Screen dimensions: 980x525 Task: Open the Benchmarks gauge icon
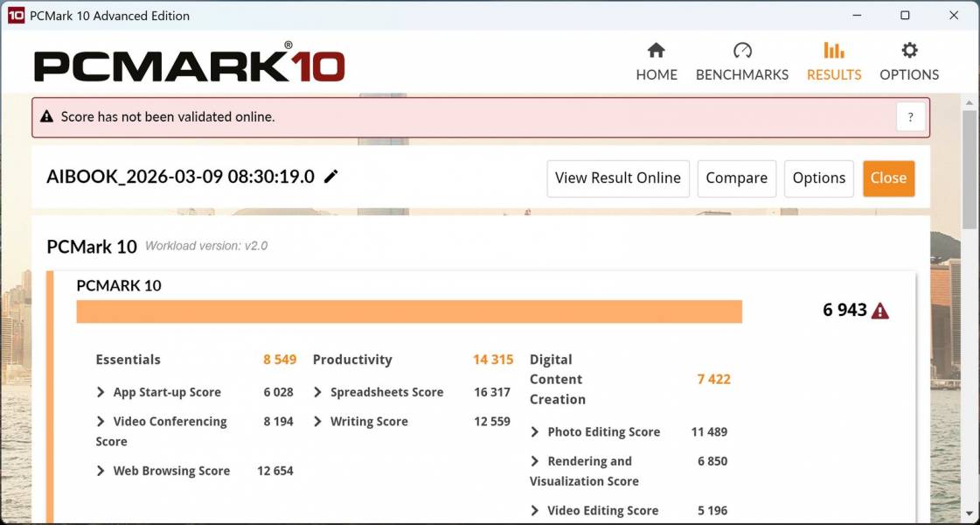(x=741, y=51)
